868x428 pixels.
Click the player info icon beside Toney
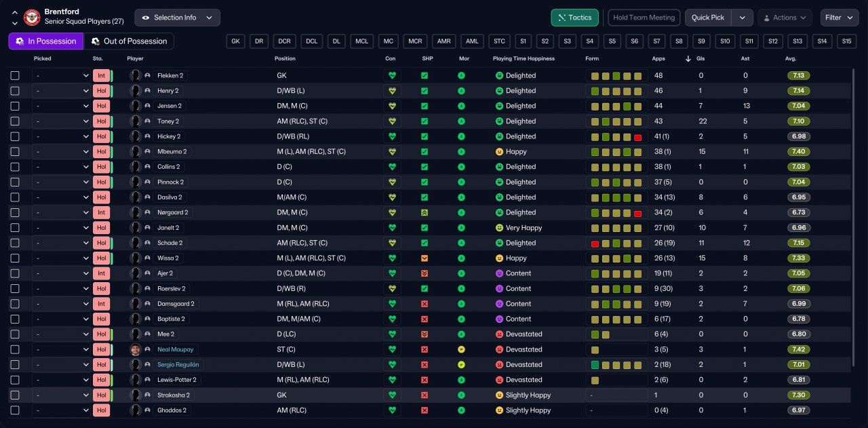click(x=148, y=121)
